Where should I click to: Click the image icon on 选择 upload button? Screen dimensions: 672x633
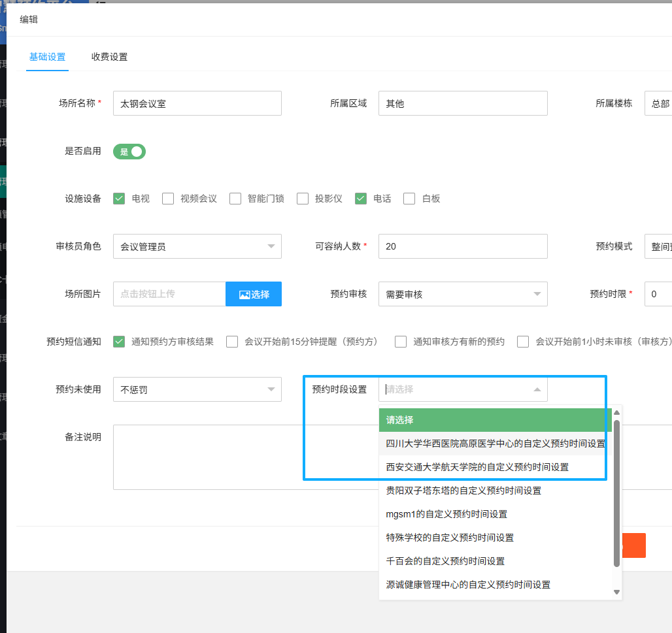tap(244, 295)
